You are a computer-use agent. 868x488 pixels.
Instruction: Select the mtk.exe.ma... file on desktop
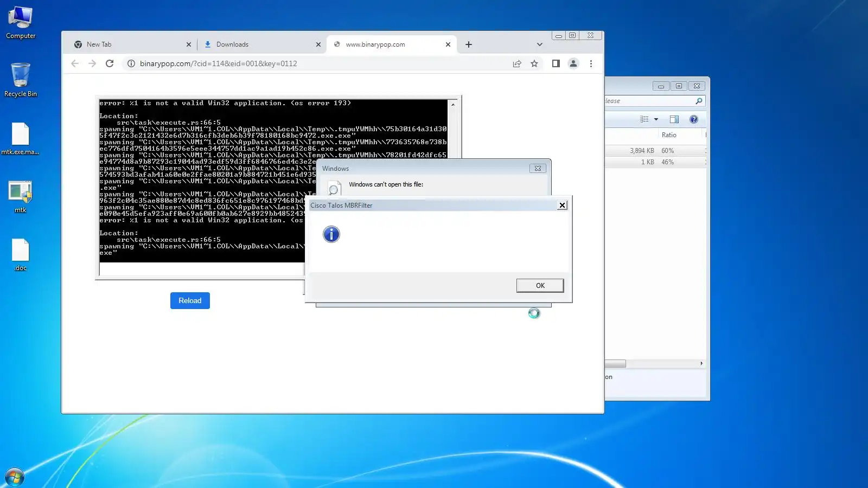21,138
